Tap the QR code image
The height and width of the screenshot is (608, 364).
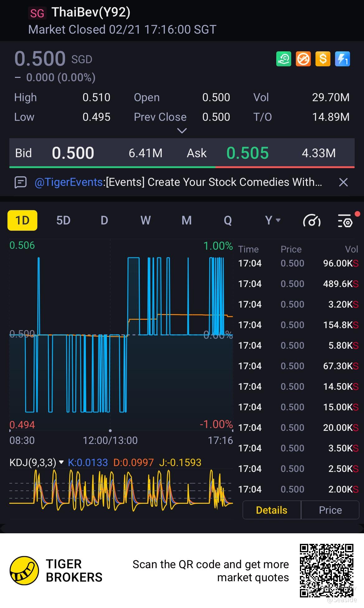point(327,571)
